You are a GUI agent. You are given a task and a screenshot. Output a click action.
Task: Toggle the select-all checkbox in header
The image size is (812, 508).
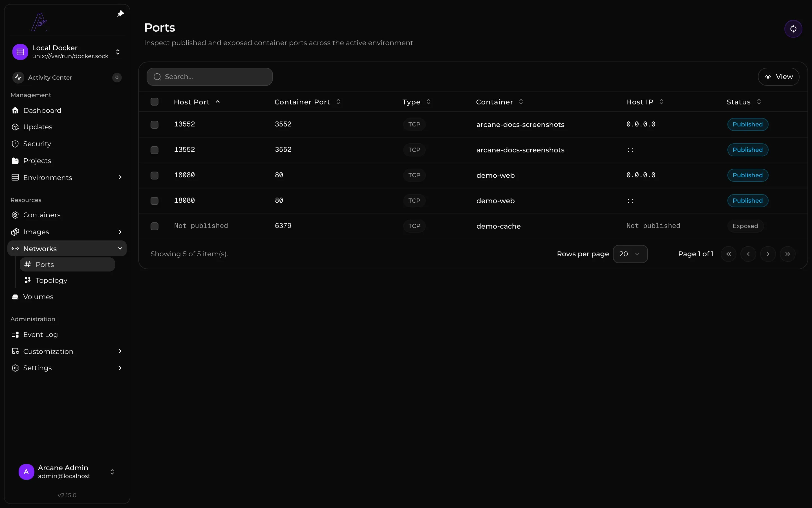154,102
